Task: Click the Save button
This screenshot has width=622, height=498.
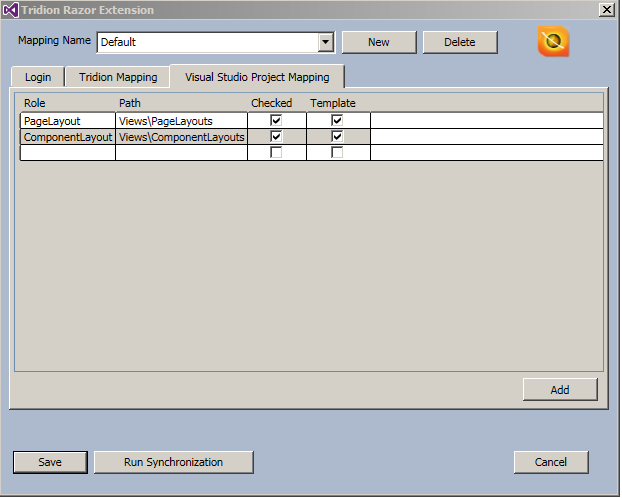Action: tap(50, 462)
